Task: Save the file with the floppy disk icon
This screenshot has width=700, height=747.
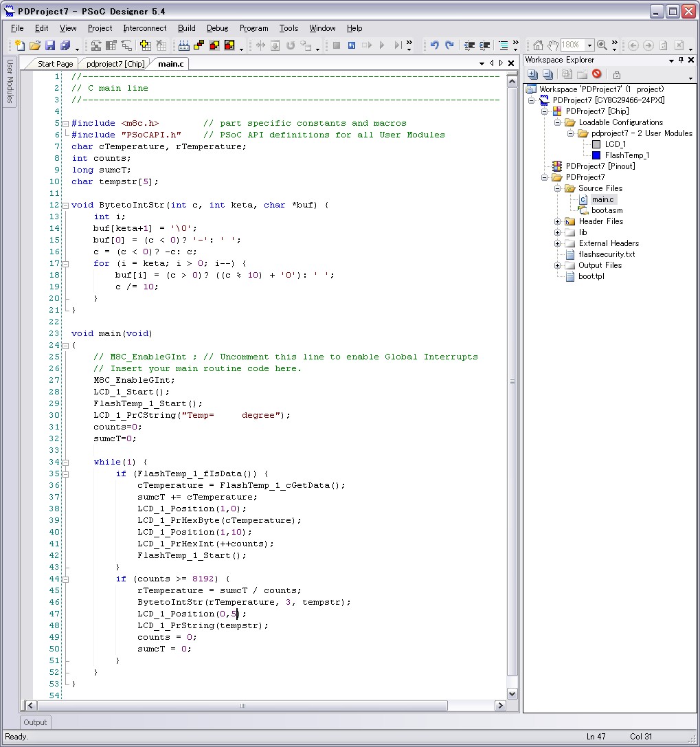Action: tap(49, 46)
